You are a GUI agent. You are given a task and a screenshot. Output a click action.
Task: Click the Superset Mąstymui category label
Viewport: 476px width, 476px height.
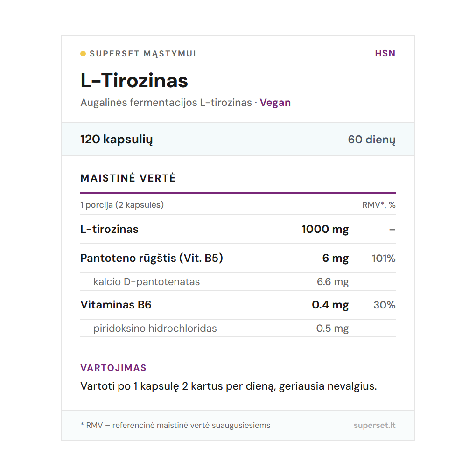tap(143, 54)
